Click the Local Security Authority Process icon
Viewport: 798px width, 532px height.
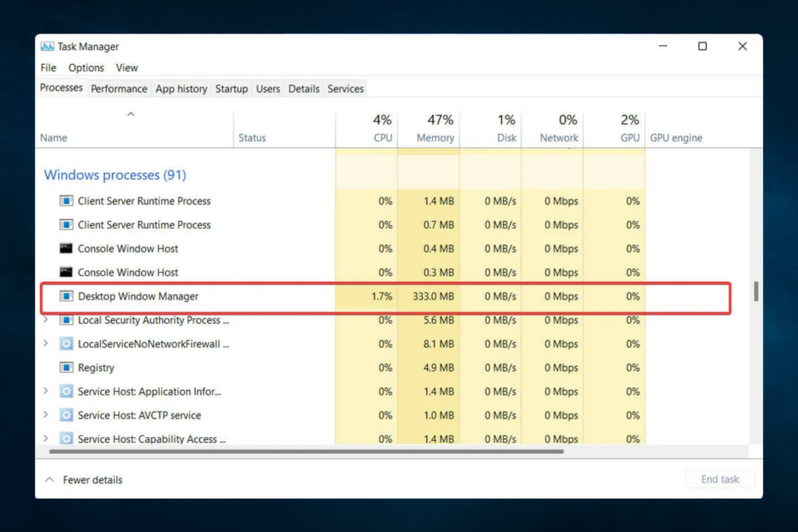pos(65,320)
